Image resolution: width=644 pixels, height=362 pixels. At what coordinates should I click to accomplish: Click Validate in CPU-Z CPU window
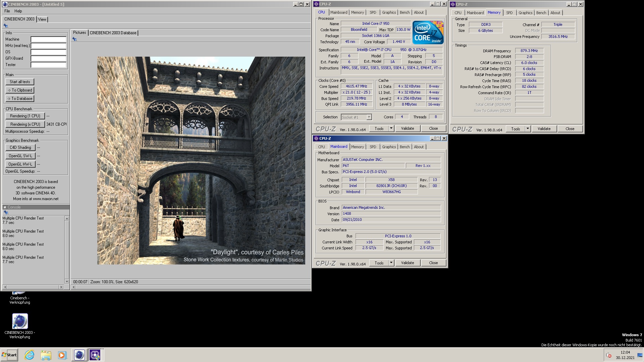[x=408, y=128]
